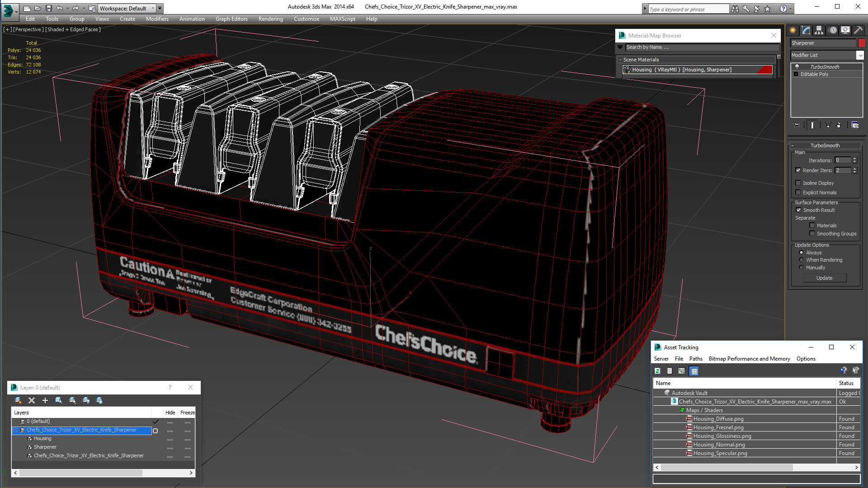This screenshot has height=488, width=868.
Task: Select When Rendering update option
Action: click(802, 260)
